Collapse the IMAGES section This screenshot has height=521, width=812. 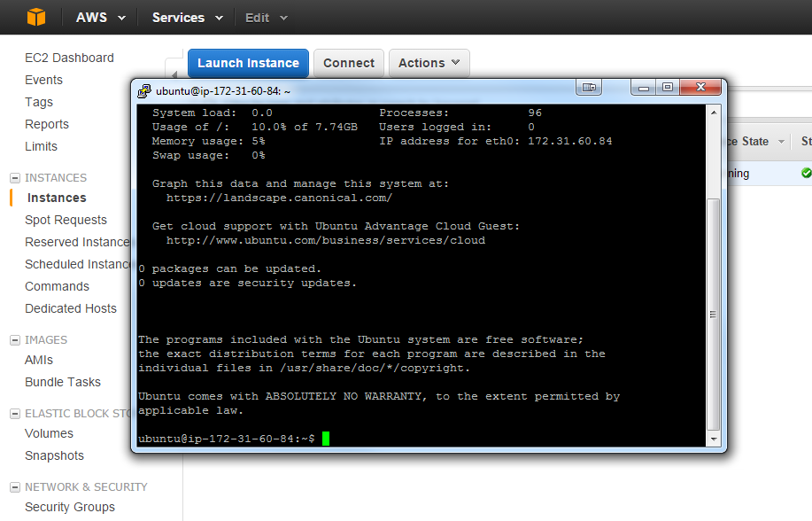click(x=15, y=340)
